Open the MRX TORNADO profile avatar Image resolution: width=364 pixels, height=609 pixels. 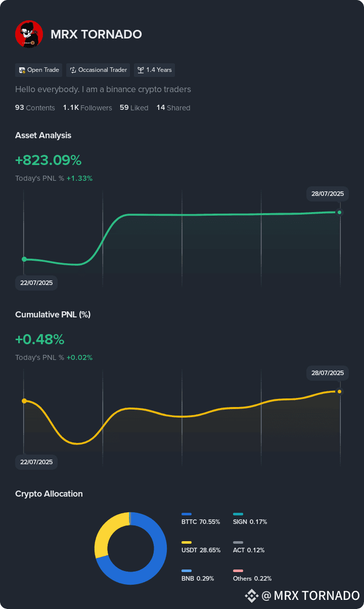[x=29, y=34]
